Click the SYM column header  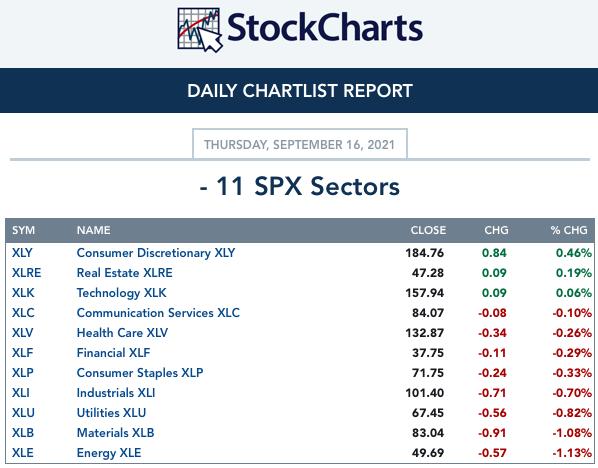(23, 230)
